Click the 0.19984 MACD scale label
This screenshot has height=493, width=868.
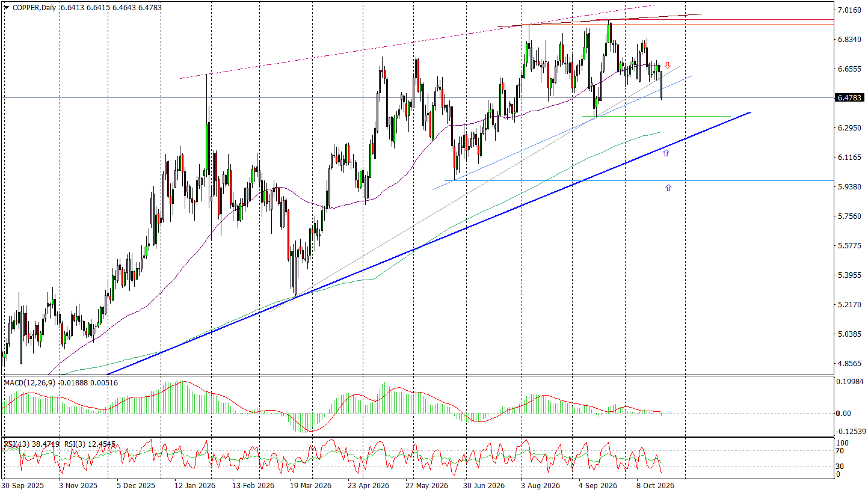[x=851, y=381]
